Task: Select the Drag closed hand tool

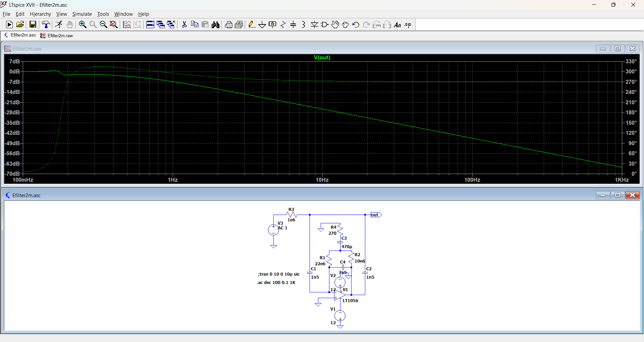Action: 345,24
